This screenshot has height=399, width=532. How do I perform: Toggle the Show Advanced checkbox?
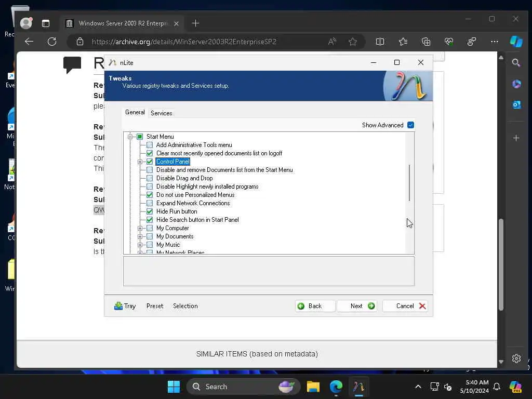410,125
